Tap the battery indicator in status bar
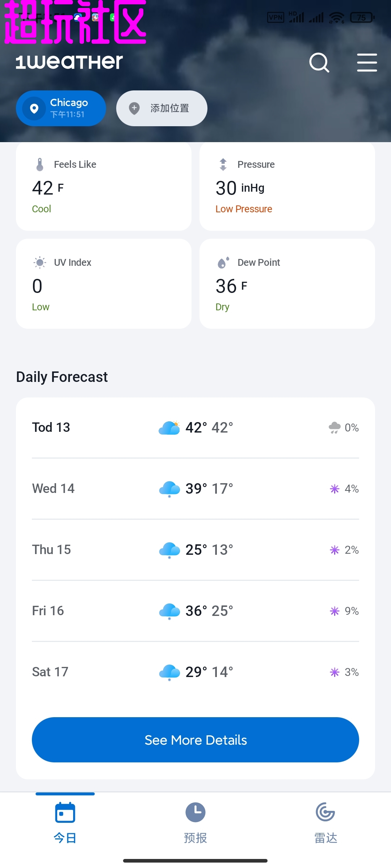 (x=362, y=17)
